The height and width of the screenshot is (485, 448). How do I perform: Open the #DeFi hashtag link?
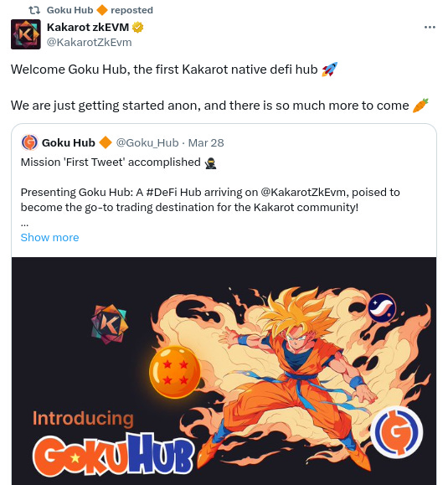(162, 193)
